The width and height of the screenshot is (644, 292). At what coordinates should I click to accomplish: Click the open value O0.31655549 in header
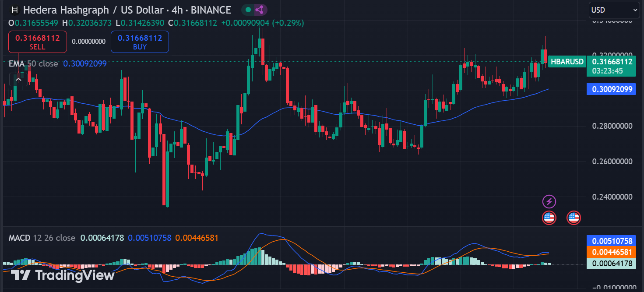pyautogui.click(x=33, y=23)
